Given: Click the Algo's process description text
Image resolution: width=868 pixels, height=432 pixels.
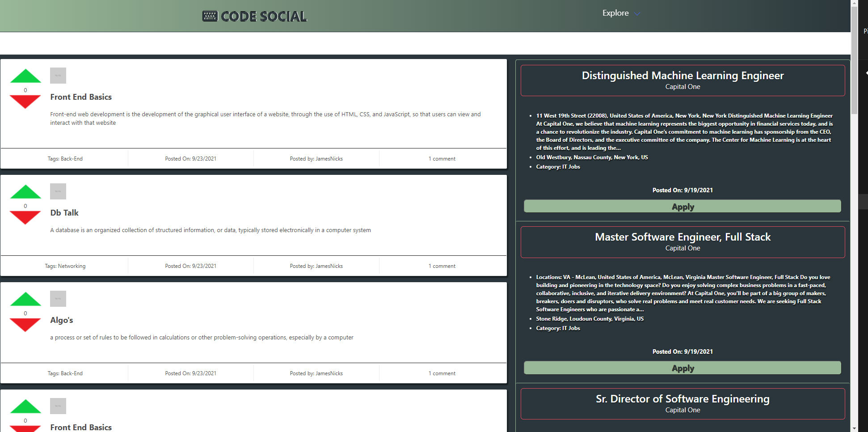Looking at the screenshot, I should pos(202,338).
